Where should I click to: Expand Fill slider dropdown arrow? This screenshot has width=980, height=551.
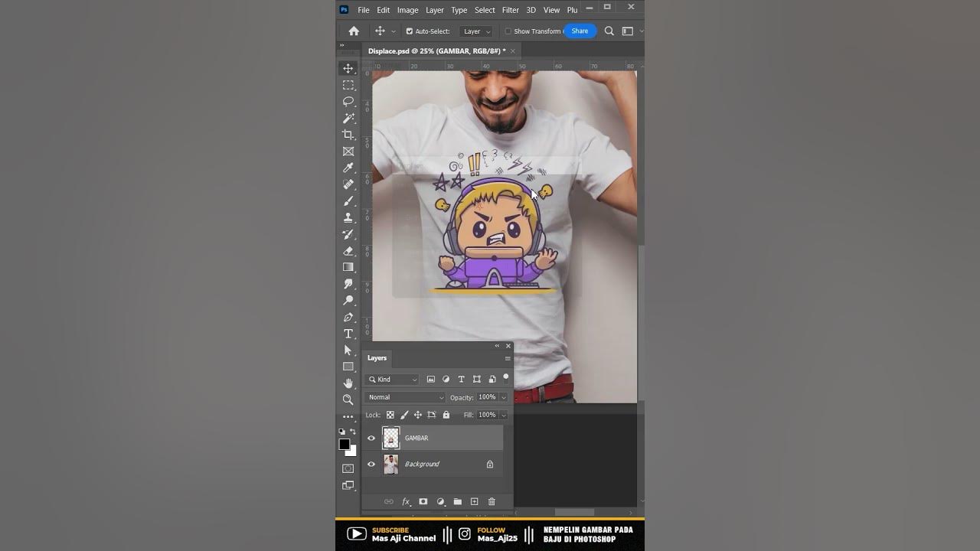pos(504,415)
